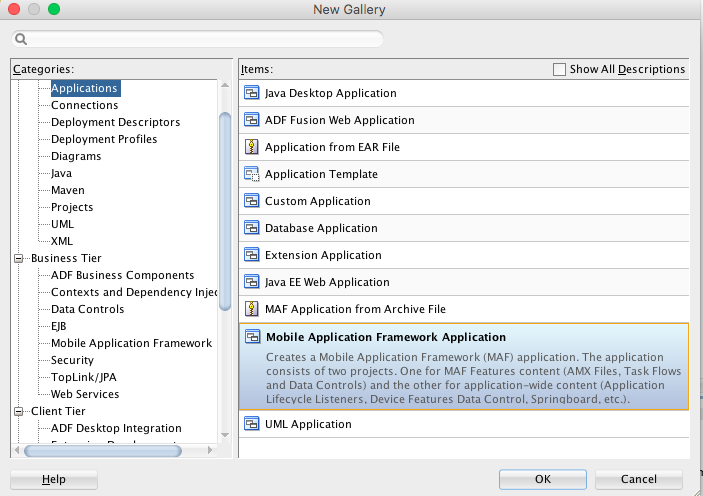Click the Java Desktop Application icon

(x=252, y=93)
